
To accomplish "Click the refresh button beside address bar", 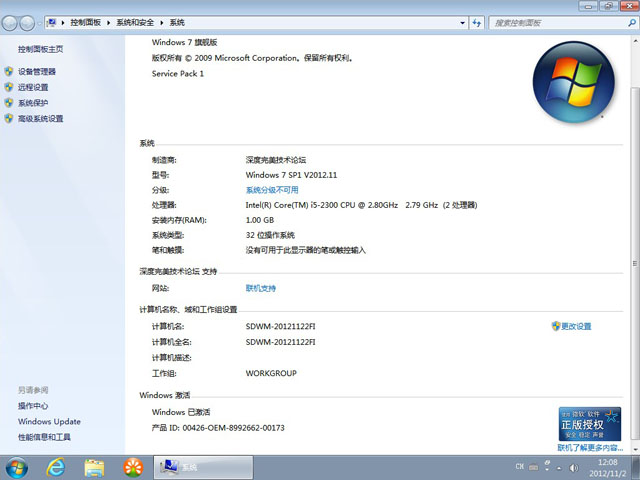I will [477, 21].
